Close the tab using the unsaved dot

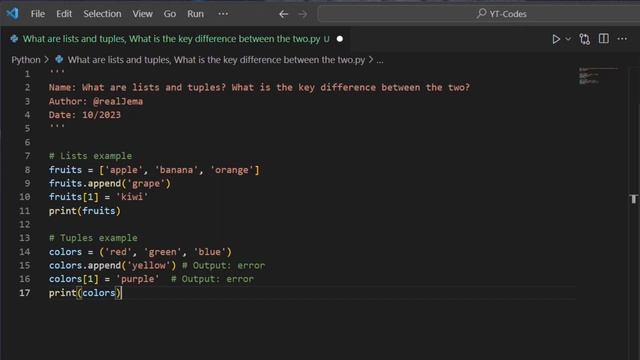click(x=340, y=39)
